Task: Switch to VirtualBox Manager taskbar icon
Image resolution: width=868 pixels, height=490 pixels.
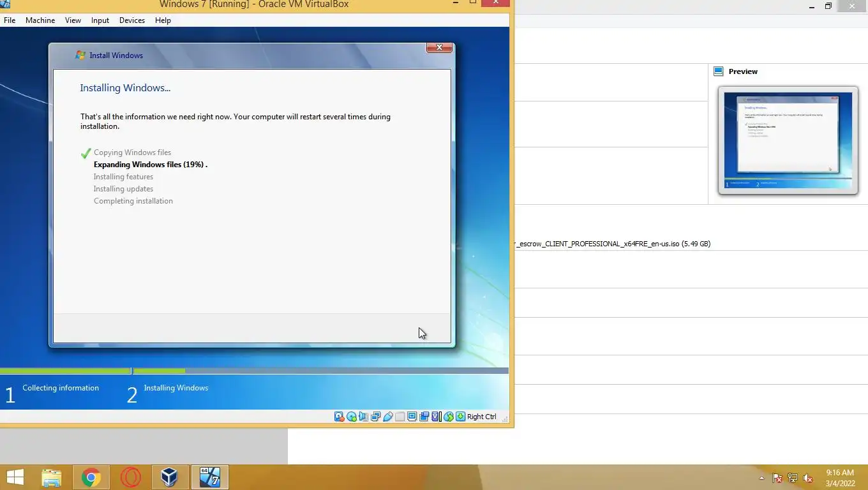Action: pyautogui.click(x=170, y=477)
